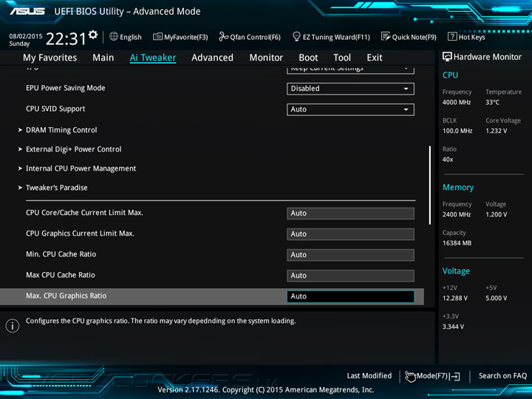Switch to the My Favorites tab
Viewport: 532px width, 399px height.
(x=50, y=58)
